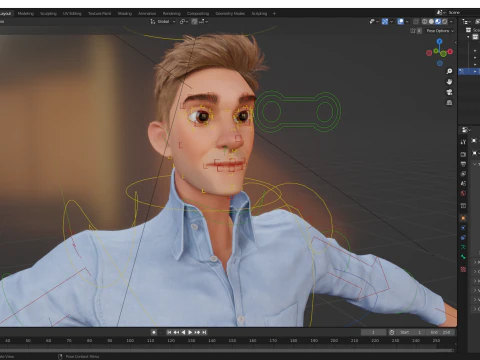Jump to the first frame in timeline
Viewport: 480px width, 360px height.
tap(169, 332)
